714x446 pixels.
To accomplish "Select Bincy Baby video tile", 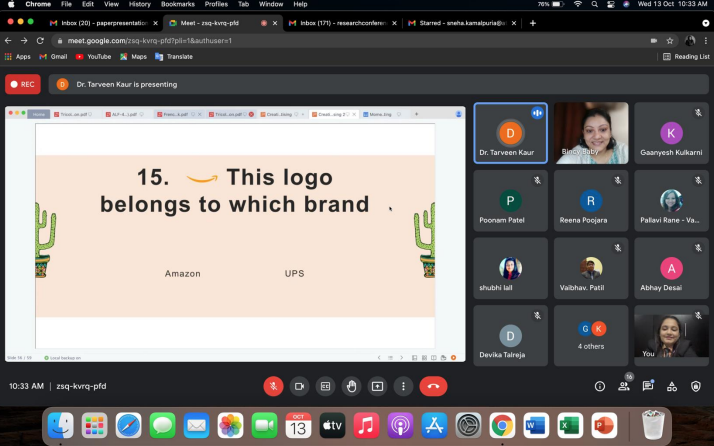I will (591, 133).
